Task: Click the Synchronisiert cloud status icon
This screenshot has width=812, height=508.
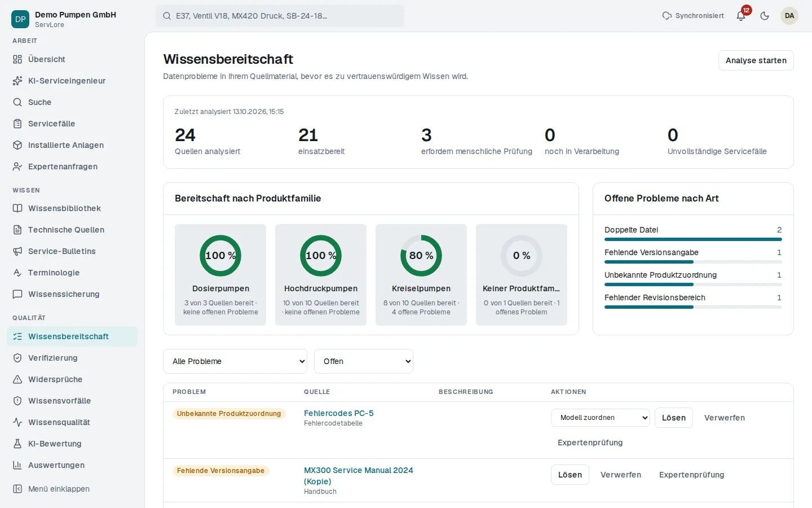Action: coord(667,16)
